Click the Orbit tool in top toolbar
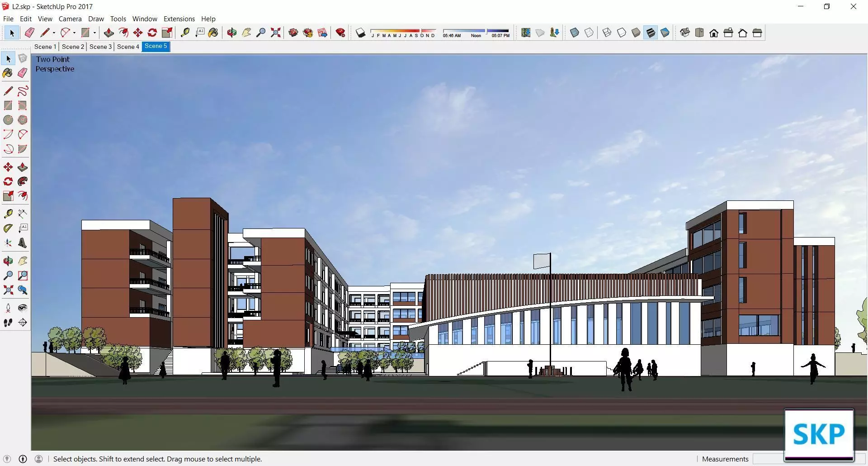 232,33
